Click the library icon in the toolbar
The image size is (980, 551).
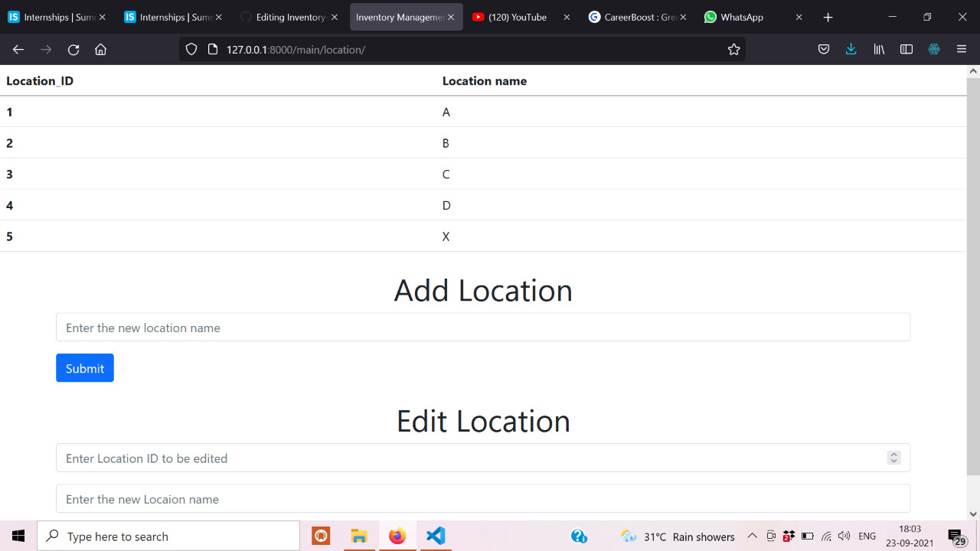point(878,49)
